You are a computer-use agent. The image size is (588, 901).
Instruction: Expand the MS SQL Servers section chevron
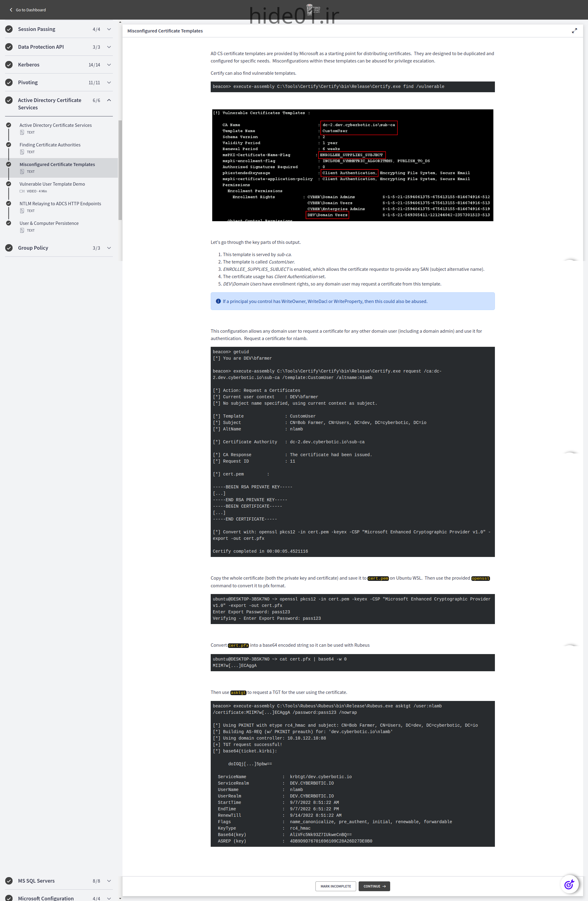coord(109,881)
